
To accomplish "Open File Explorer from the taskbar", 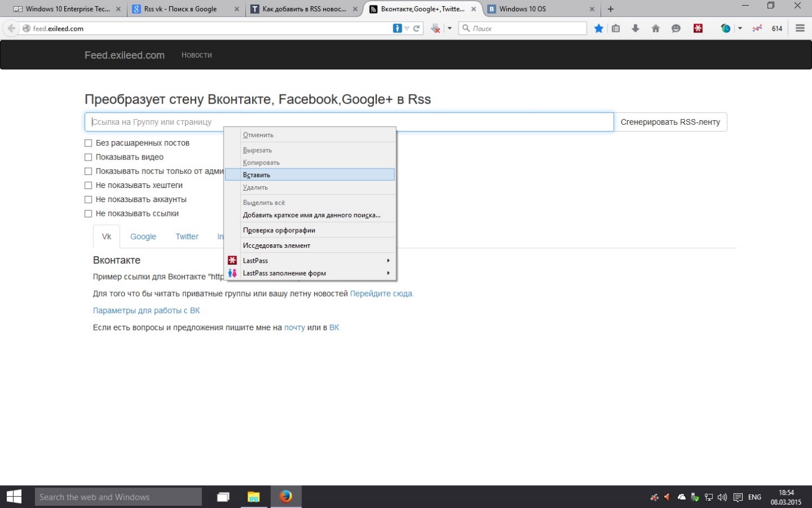I will point(254,497).
